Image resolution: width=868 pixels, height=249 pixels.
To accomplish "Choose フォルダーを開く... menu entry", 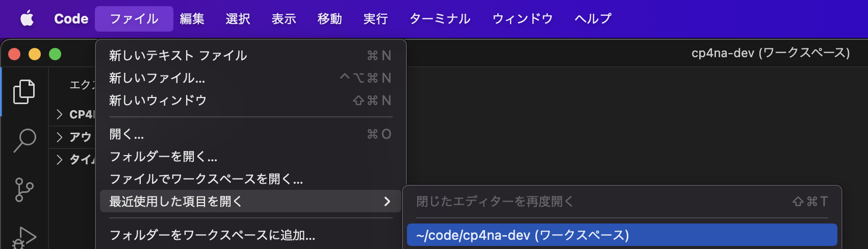I will pos(250,157).
